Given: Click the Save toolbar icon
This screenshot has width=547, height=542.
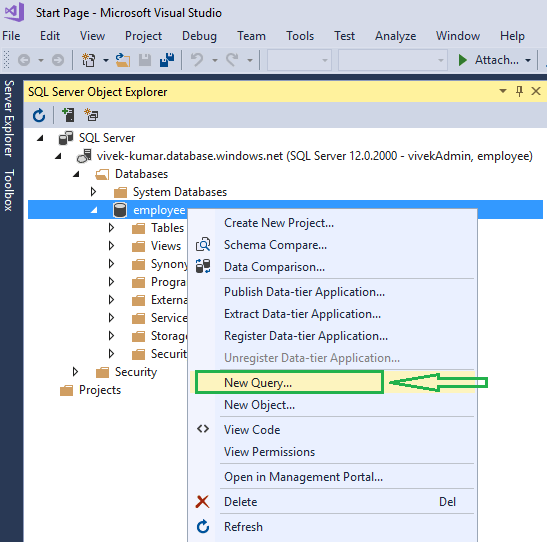Looking at the screenshot, I should pyautogui.click(x=145, y=60).
